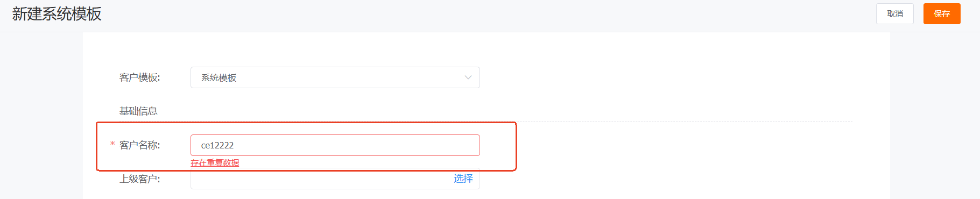Click the grey margin left of form panel
This screenshot has height=199, width=980.
point(41,116)
